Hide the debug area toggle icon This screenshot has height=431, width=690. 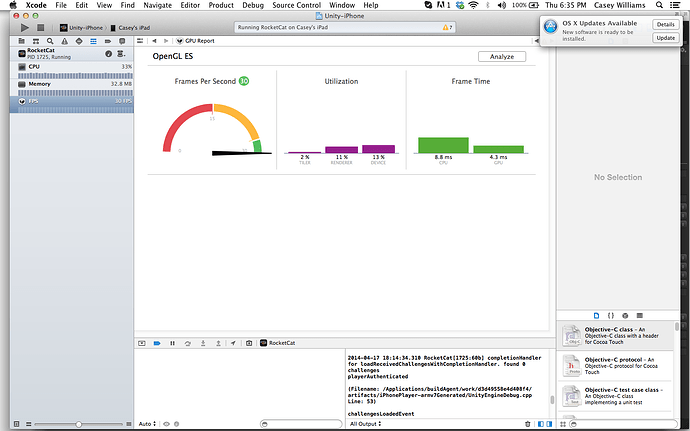[x=142, y=343]
